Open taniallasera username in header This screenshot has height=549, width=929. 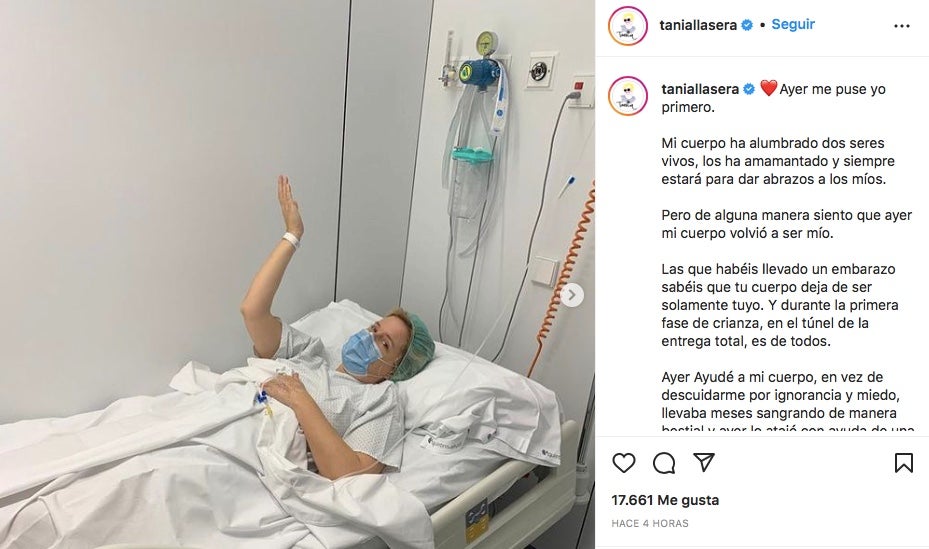698,25
